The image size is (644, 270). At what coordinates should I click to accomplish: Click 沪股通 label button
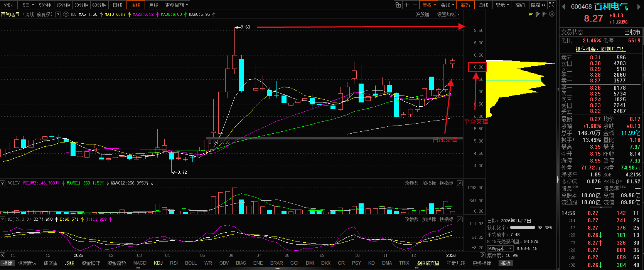coord(422,14)
